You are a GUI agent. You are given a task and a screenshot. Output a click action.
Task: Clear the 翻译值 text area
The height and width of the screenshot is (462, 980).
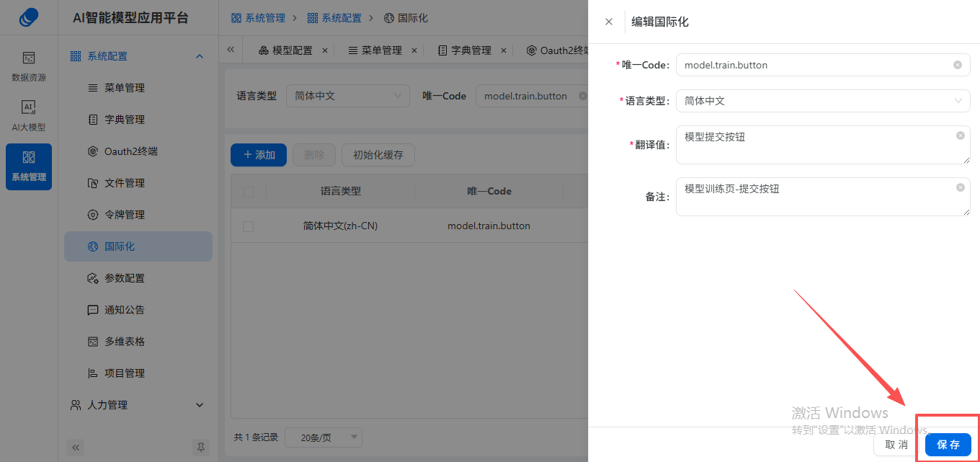click(x=961, y=136)
